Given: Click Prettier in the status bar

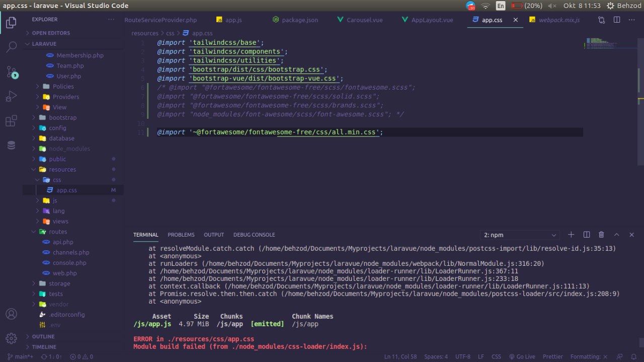Looking at the screenshot, I should [x=553, y=356].
